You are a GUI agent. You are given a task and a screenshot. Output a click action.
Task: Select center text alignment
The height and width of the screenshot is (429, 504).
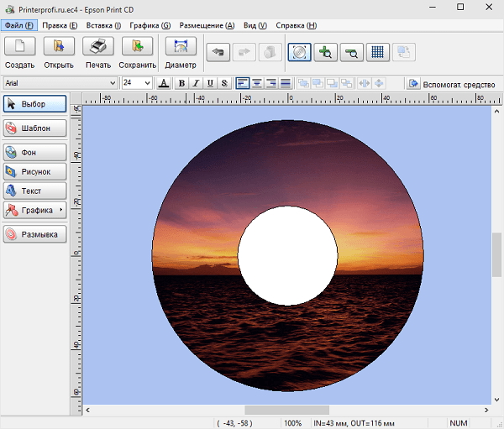(x=257, y=83)
